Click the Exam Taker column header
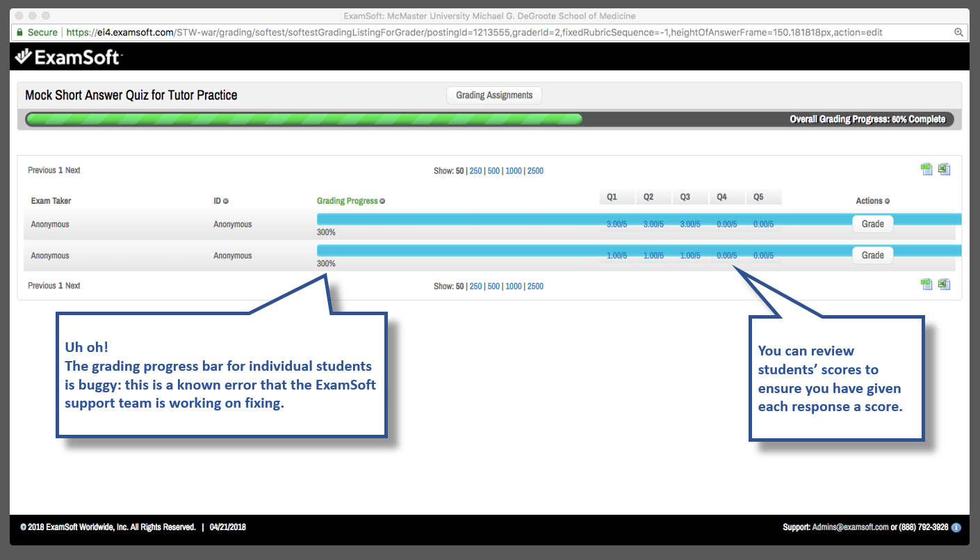The height and width of the screenshot is (560, 980). [x=51, y=201]
